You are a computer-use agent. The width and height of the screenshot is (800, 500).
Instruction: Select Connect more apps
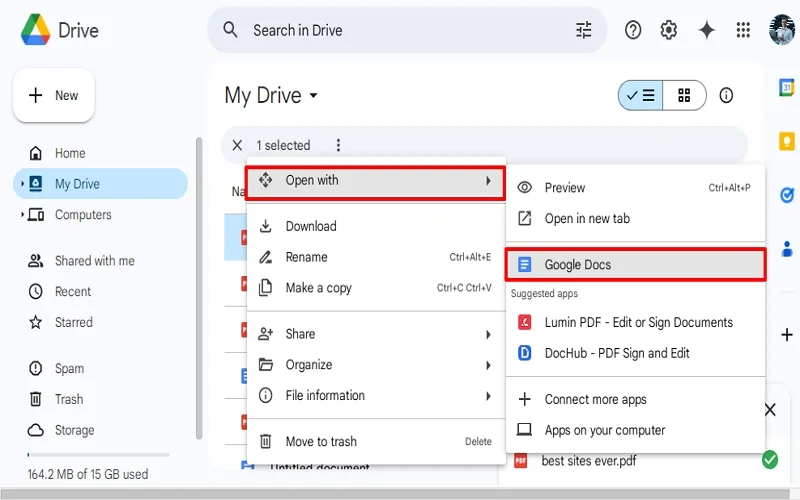pos(635,399)
